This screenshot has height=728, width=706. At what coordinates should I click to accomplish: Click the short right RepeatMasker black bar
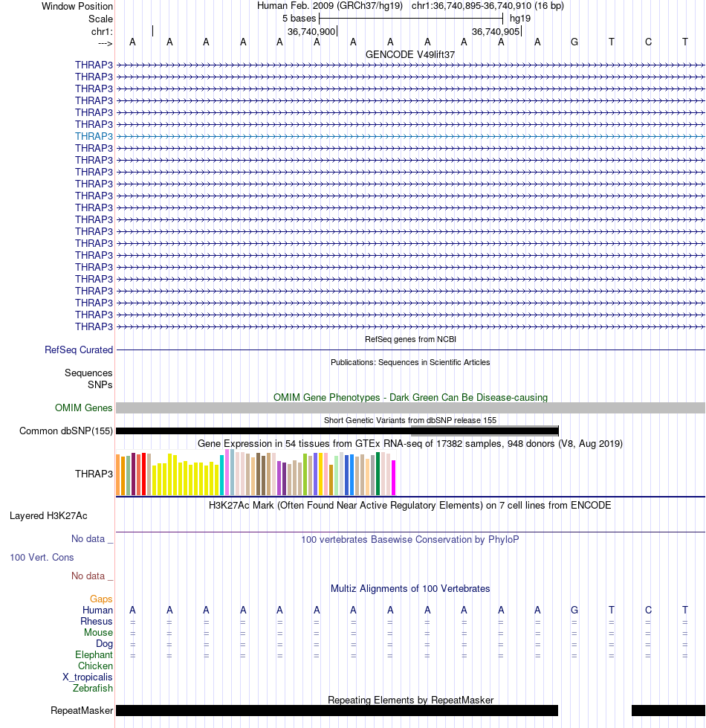tap(668, 710)
